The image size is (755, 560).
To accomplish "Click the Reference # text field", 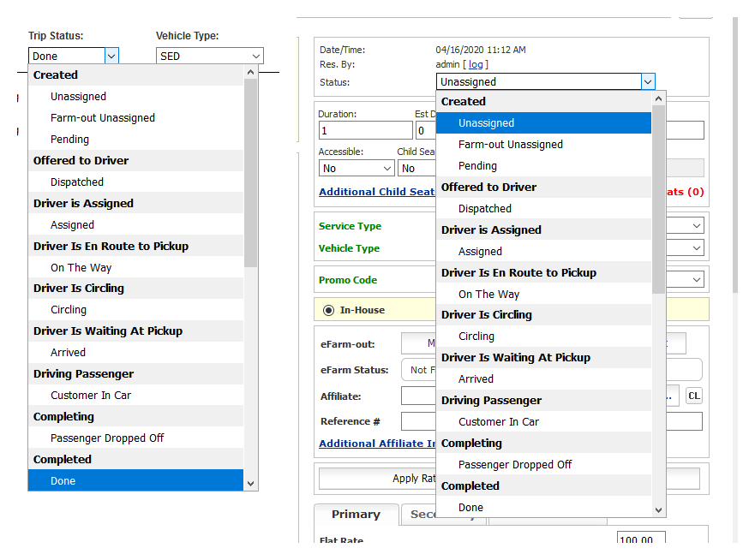I will point(418,421).
